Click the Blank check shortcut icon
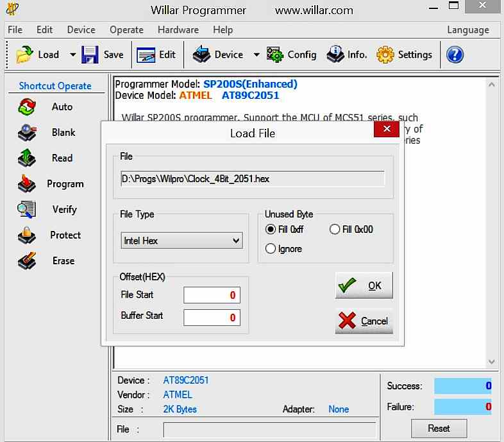 point(27,133)
